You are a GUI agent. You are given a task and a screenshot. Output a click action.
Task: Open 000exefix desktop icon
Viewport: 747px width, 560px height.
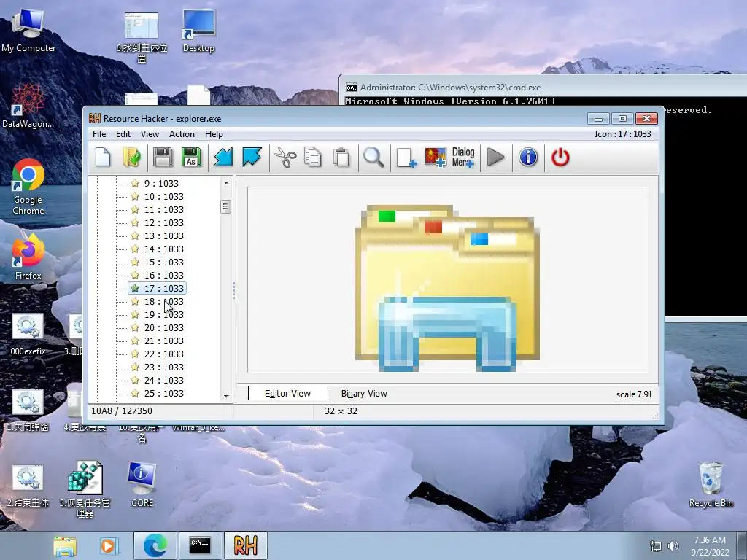pyautogui.click(x=28, y=335)
